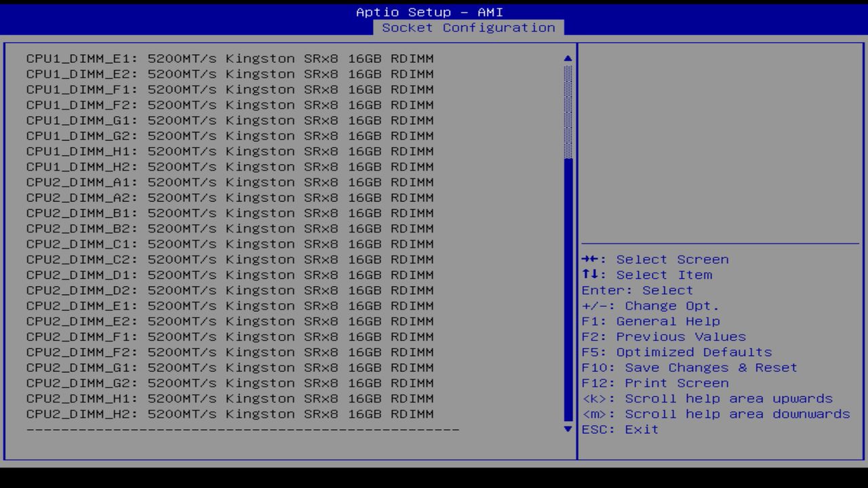
Task: Select the CPU2_DIMM_D2 memory entry
Action: coord(229,290)
